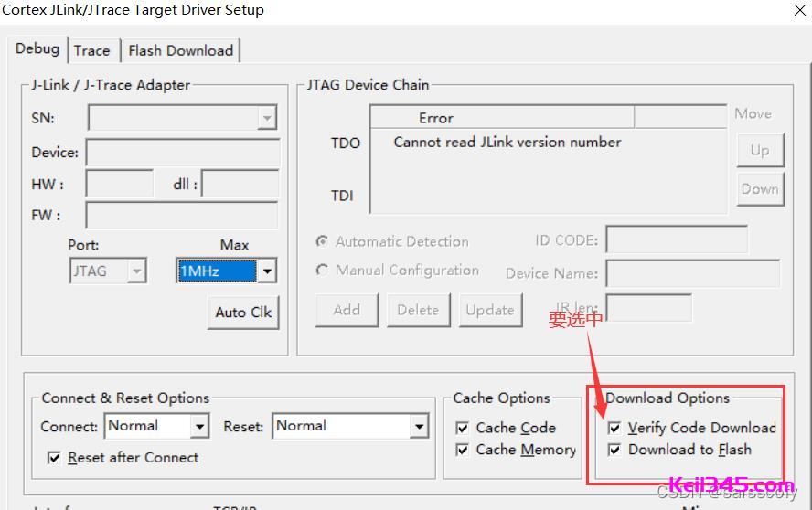Open the Connect mode dropdown
The height and width of the screenshot is (510, 812).
200,426
